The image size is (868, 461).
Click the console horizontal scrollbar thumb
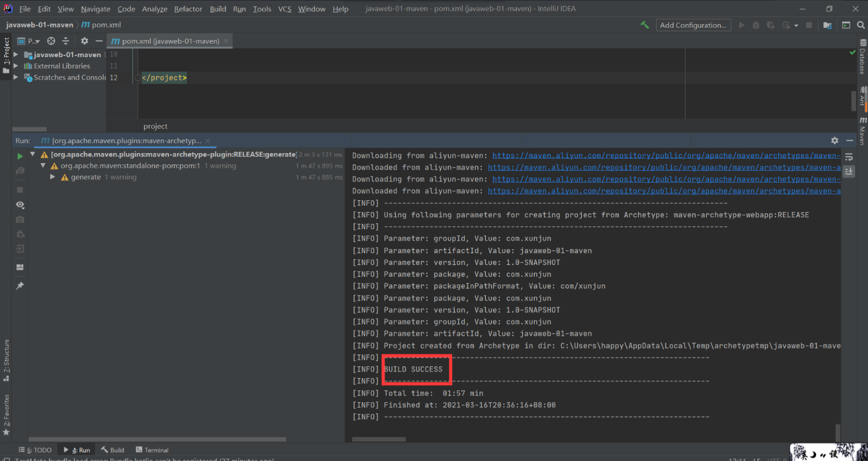379,439
